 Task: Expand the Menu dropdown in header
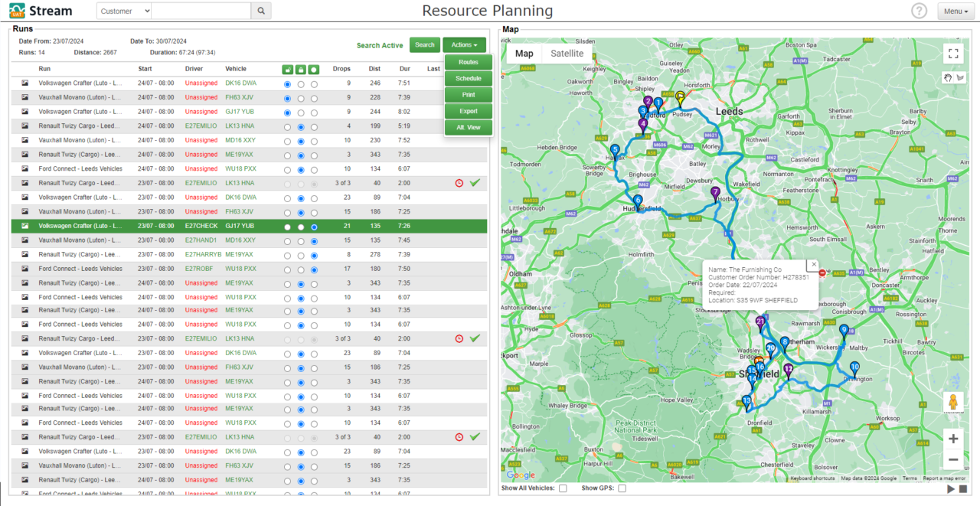pyautogui.click(x=955, y=11)
